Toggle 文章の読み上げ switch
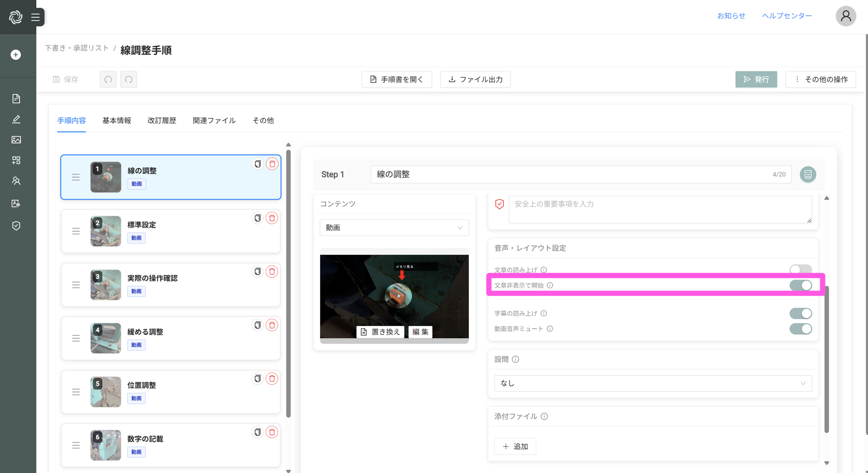 [800, 270]
